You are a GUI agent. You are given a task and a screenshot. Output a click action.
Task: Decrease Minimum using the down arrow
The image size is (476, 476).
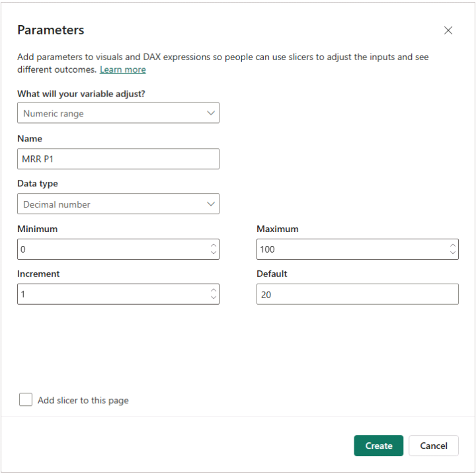click(x=214, y=253)
